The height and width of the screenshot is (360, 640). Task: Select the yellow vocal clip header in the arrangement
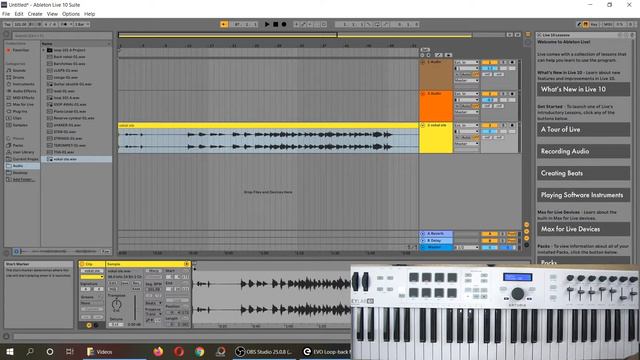[x=268, y=125]
